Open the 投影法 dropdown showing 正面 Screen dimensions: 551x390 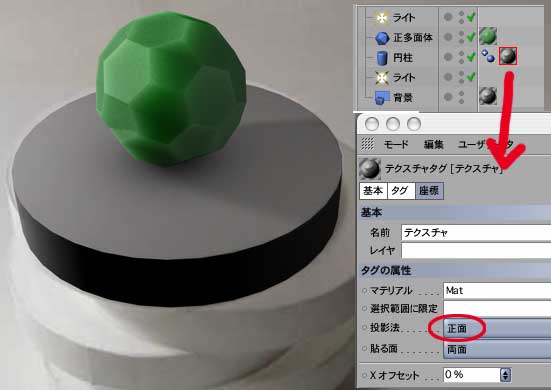(497, 328)
